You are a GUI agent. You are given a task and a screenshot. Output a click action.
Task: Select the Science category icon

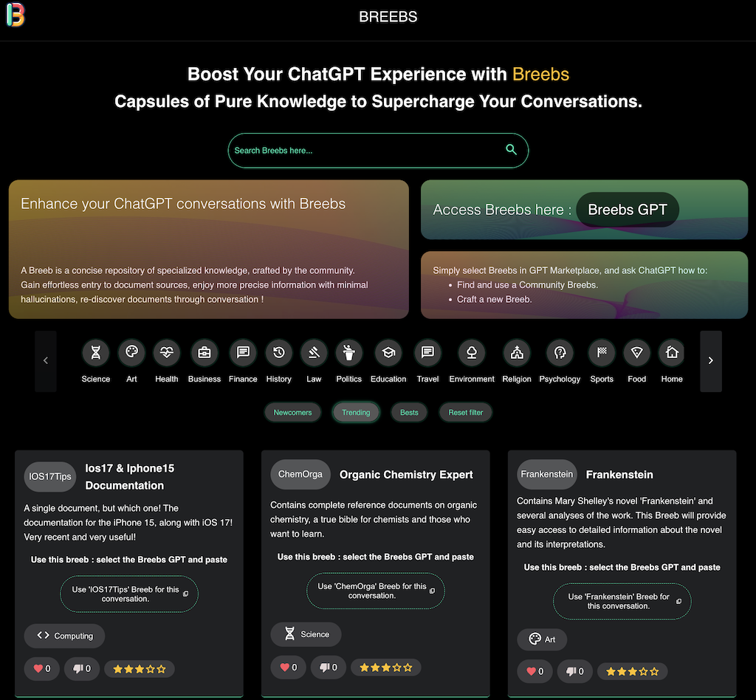95,353
